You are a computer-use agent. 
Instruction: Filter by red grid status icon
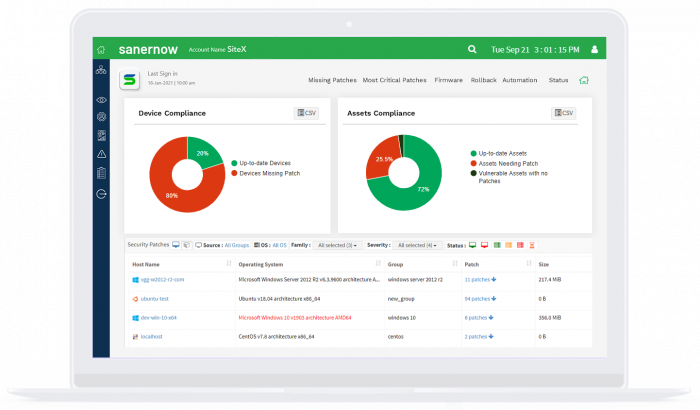[x=520, y=245]
